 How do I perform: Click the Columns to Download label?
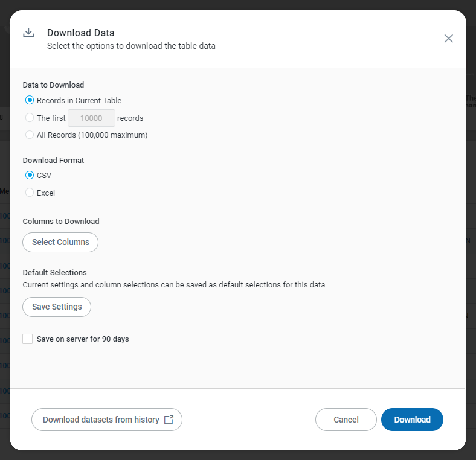[61, 222]
